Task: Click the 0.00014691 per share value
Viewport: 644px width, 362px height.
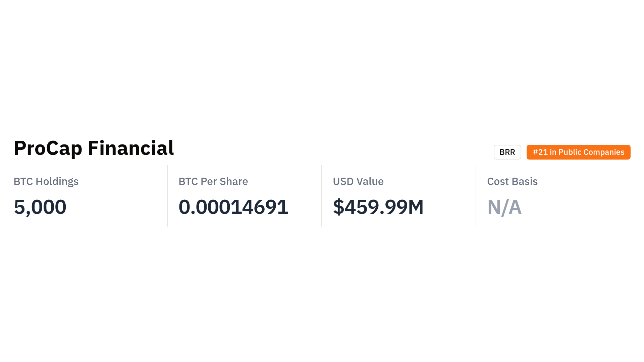Action: [233, 207]
